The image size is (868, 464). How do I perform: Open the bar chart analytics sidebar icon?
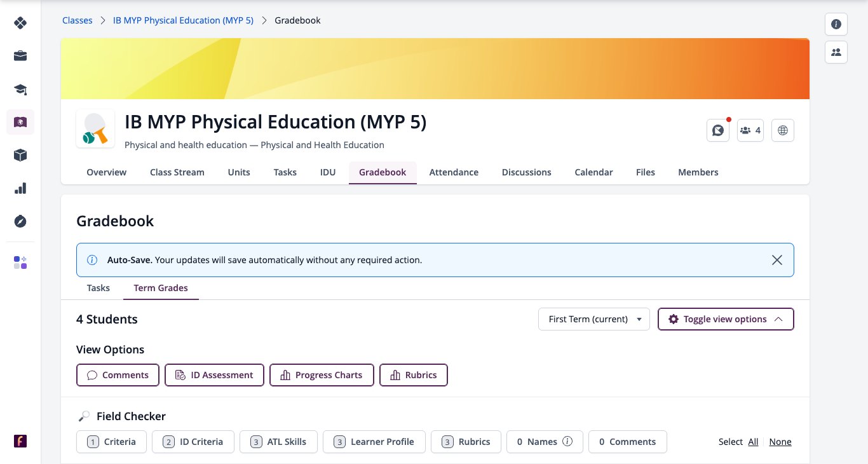click(x=20, y=188)
